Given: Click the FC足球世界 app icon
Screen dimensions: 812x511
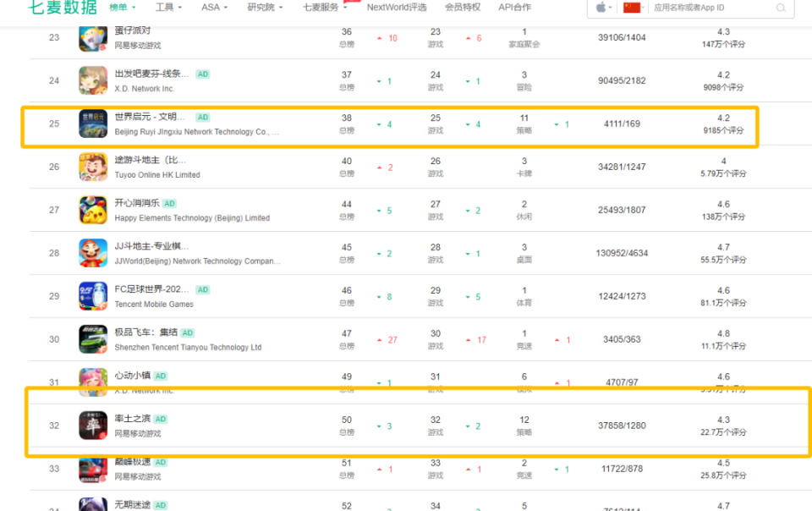Looking at the screenshot, I should 93,295.
